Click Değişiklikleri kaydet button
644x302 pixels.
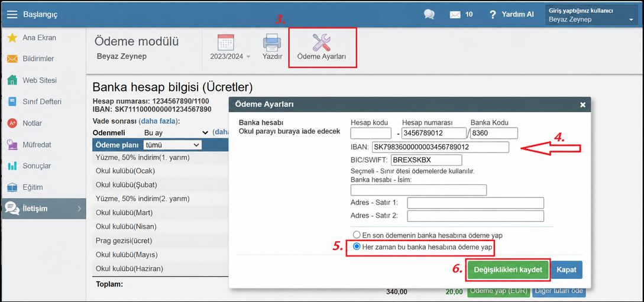pyautogui.click(x=508, y=269)
